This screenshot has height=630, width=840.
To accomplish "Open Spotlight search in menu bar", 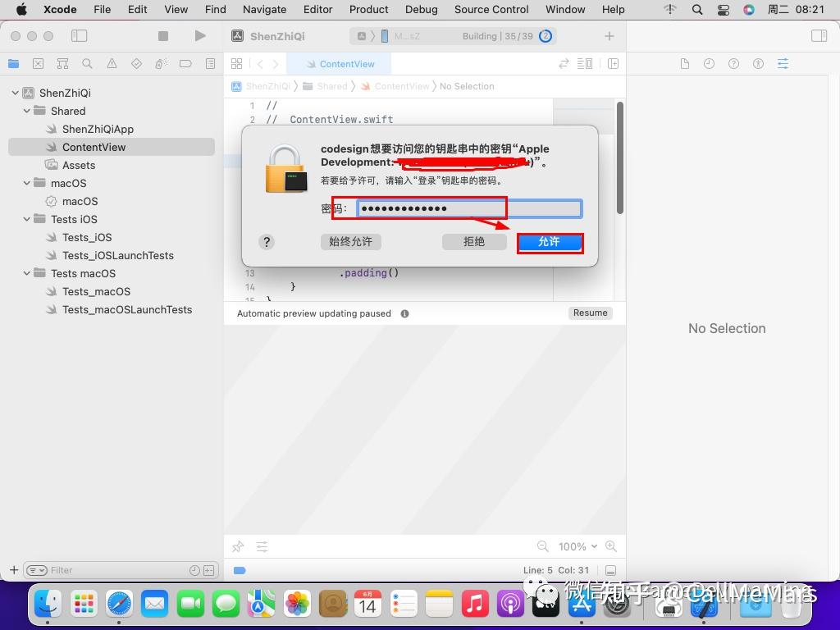I will [697, 9].
